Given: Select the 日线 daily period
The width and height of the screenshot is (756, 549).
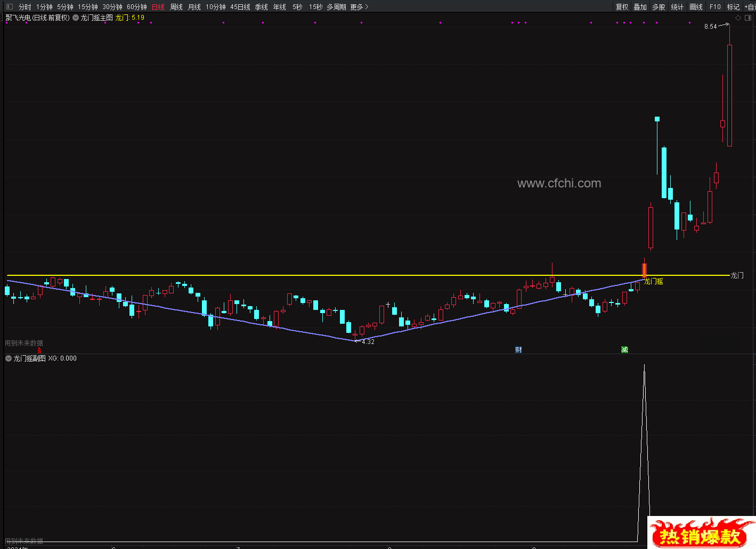Looking at the screenshot, I should (158, 7).
